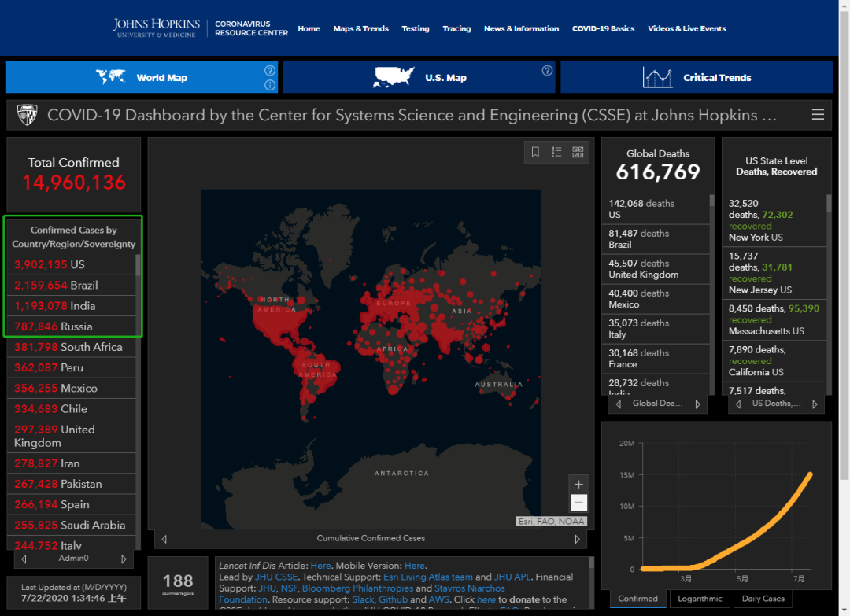The image size is (850, 616).
Task: Open the Slack link
Action: tap(363, 599)
